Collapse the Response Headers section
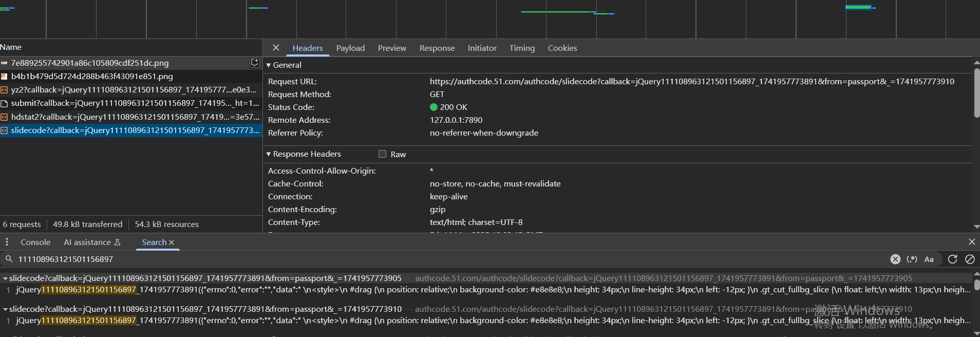Image resolution: width=980 pixels, height=337 pixels. pos(269,154)
